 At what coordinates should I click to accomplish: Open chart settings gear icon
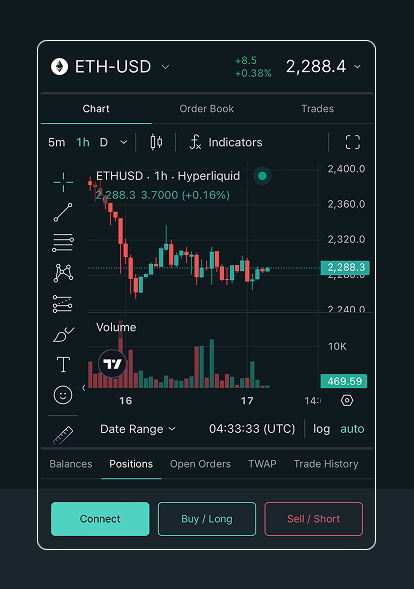(347, 400)
